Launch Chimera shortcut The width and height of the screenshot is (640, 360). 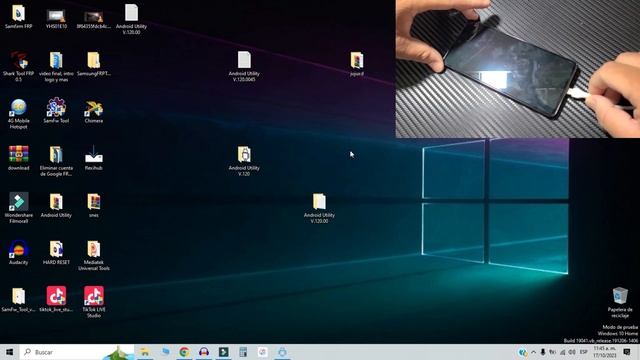click(93, 111)
